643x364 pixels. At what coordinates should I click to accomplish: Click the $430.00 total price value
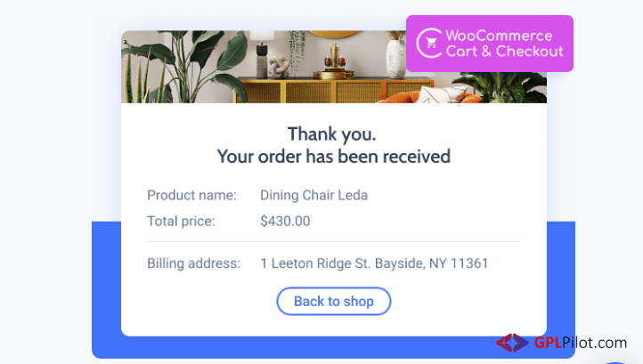coord(285,221)
